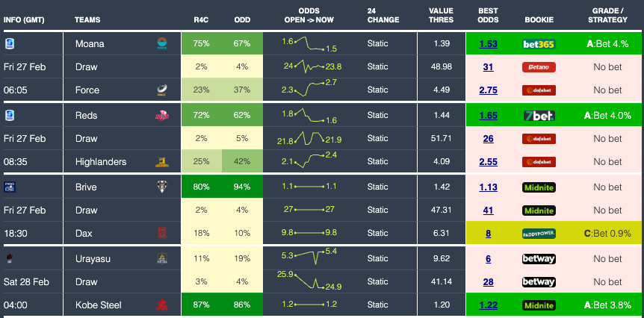This screenshot has width=644, height=318.
Task: Click the Paddy Power bookie logo
Action: click(x=539, y=234)
